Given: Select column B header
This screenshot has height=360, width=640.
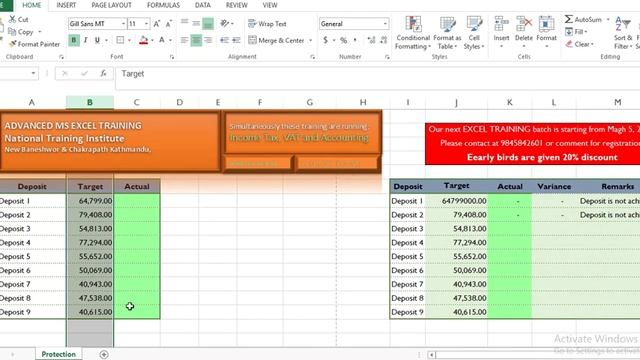Looking at the screenshot, I should point(90,102).
